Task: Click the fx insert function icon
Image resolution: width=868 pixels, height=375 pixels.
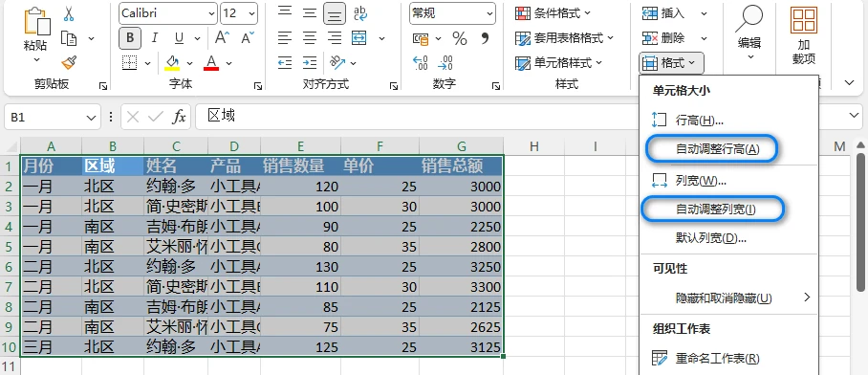Action: click(179, 117)
